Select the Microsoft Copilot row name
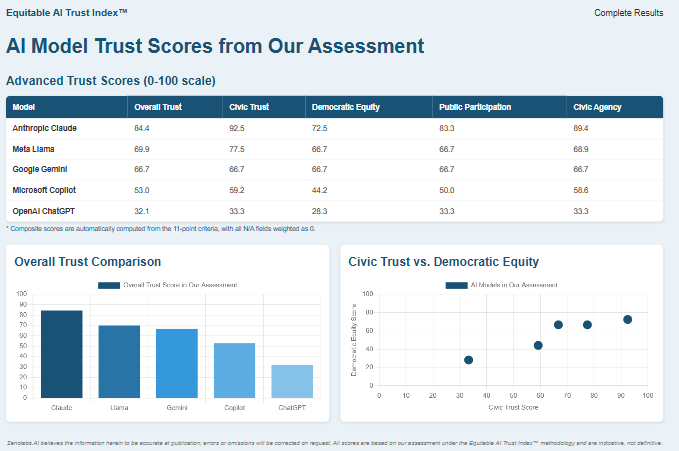Viewport: 679px width, 451px height. (44, 190)
